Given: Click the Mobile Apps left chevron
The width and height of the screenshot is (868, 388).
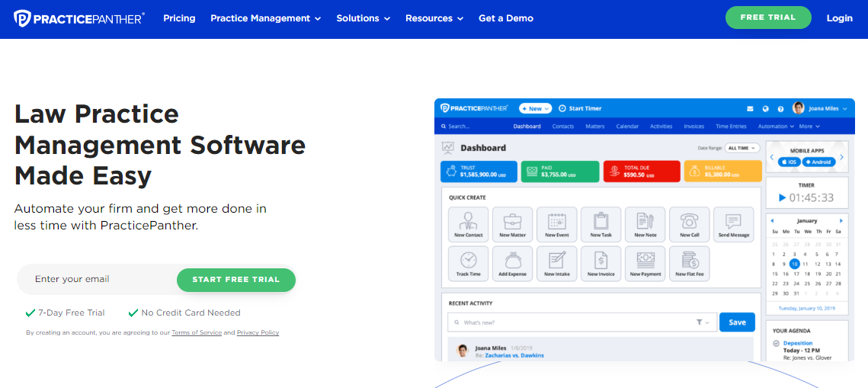Looking at the screenshot, I should 772,158.
